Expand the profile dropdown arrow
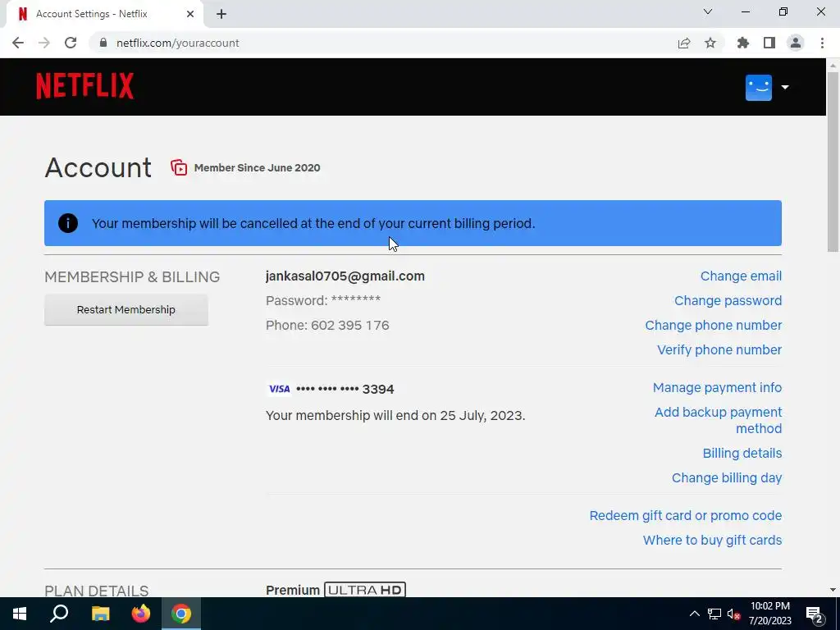The image size is (840, 630). pyautogui.click(x=785, y=87)
